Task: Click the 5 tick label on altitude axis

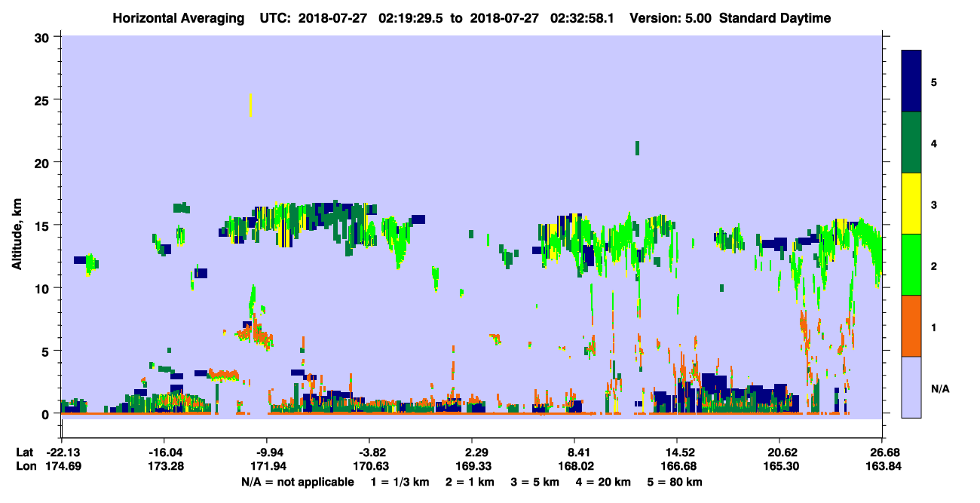Action: 47,351
